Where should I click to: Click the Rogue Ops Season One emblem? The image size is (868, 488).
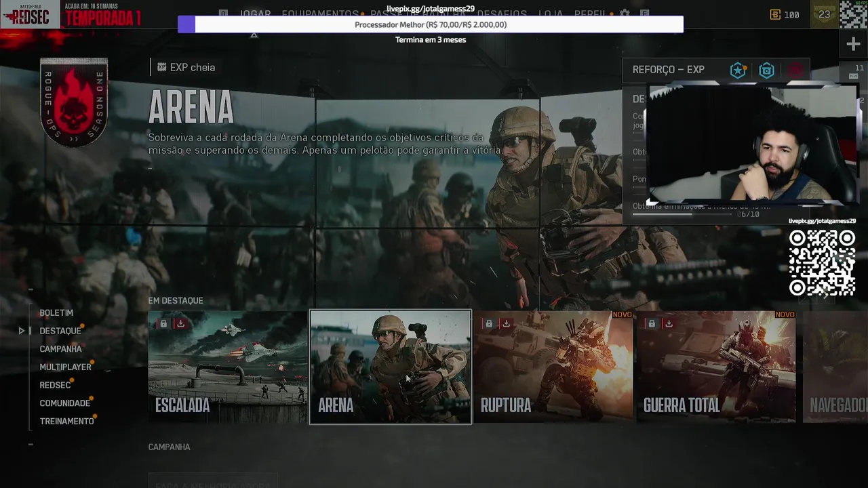(x=74, y=102)
